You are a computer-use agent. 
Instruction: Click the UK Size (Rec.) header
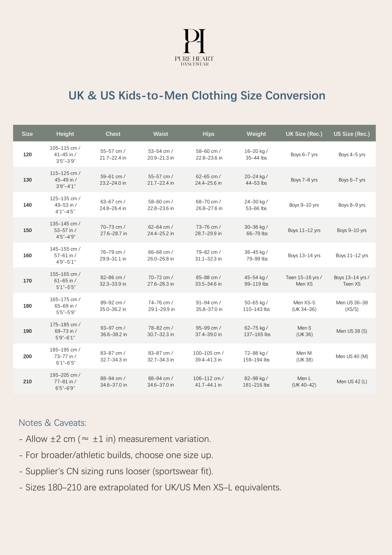point(304,134)
